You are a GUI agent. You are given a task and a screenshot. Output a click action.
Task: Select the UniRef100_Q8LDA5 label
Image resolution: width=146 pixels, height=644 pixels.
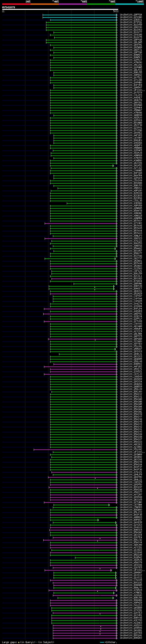point(131,42)
